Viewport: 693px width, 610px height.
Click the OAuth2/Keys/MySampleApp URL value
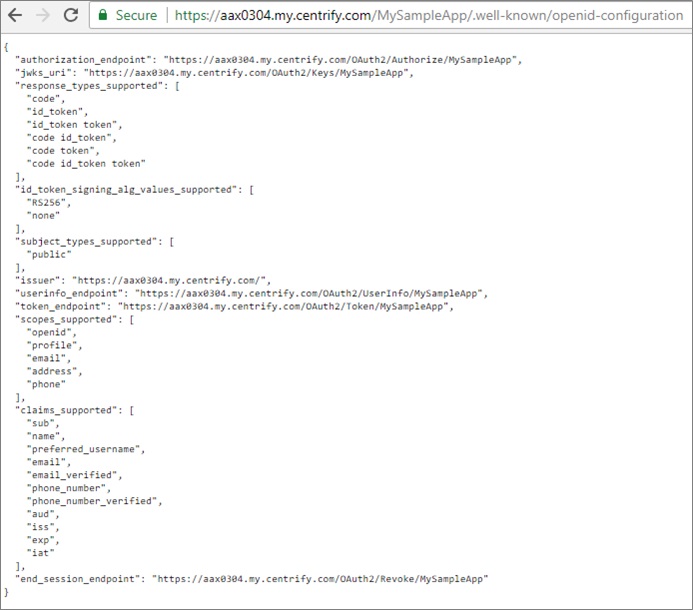[248, 72]
